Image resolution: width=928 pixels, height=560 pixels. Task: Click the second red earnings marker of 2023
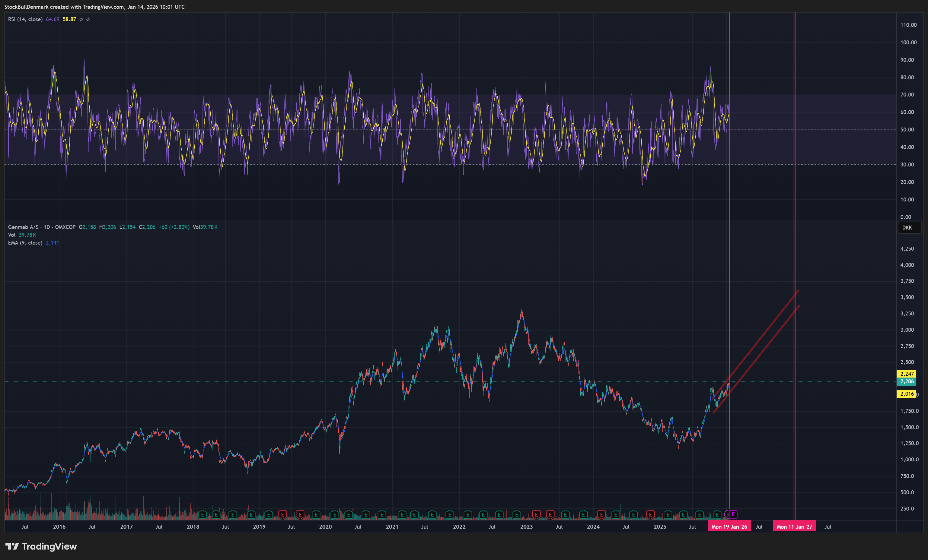550,514
